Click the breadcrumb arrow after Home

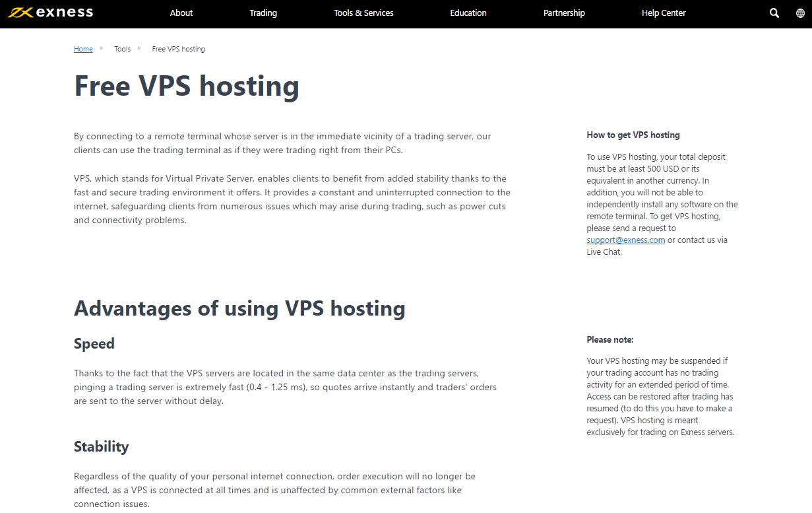click(101, 48)
